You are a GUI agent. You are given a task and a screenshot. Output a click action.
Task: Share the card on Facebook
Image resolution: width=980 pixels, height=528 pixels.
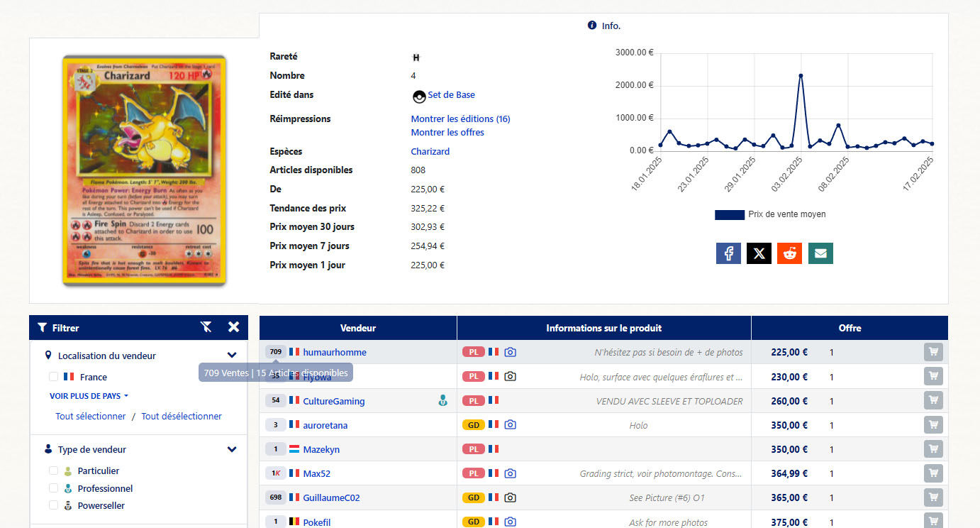[728, 253]
